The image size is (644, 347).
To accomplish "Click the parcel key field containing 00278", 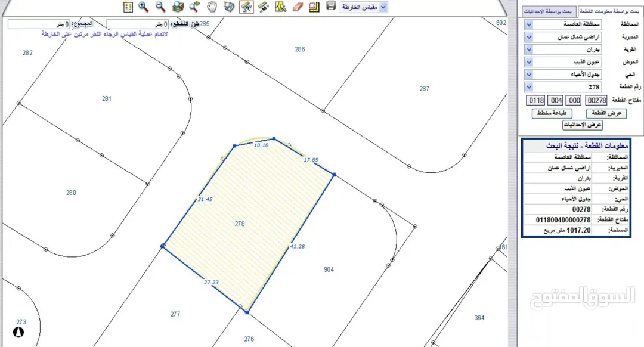I will click(596, 100).
